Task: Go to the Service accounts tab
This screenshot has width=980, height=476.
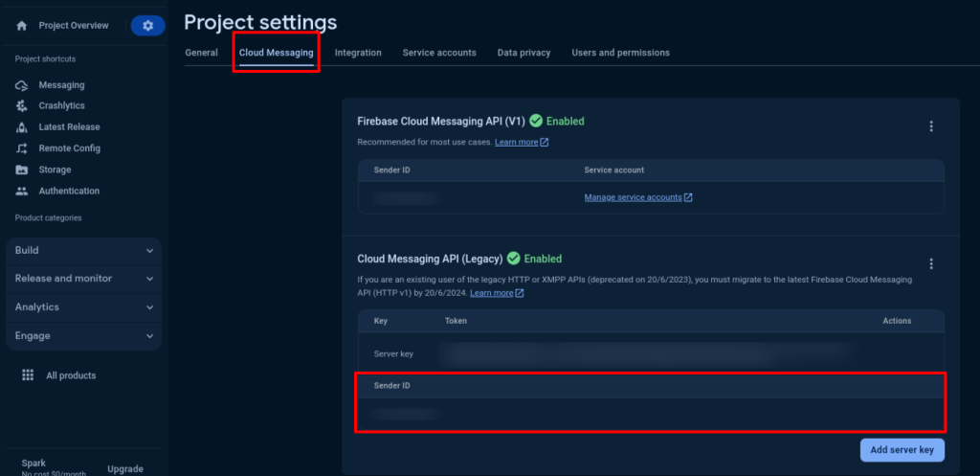Action: pyautogui.click(x=439, y=53)
